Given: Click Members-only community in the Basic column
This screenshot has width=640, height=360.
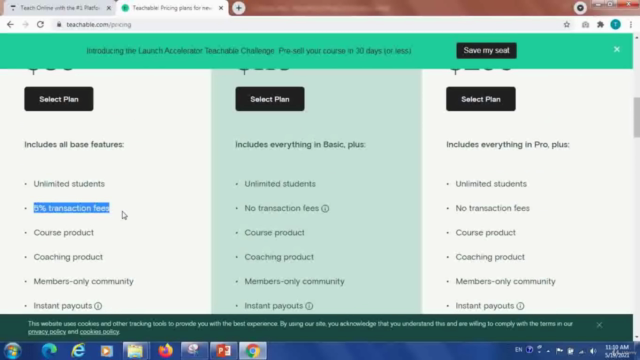Looking at the screenshot, I should coord(84,282).
